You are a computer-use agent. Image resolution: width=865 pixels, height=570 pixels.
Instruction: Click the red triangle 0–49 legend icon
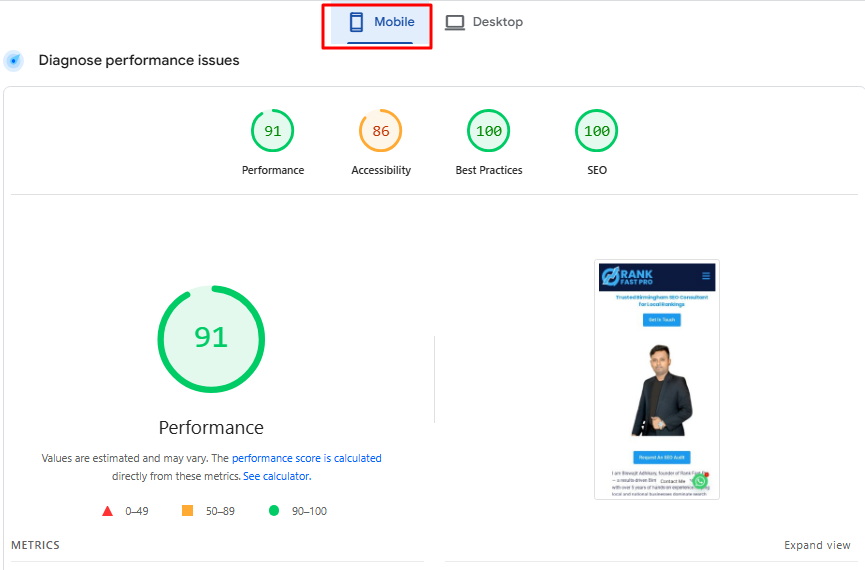pyautogui.click(x=108, y=511)
